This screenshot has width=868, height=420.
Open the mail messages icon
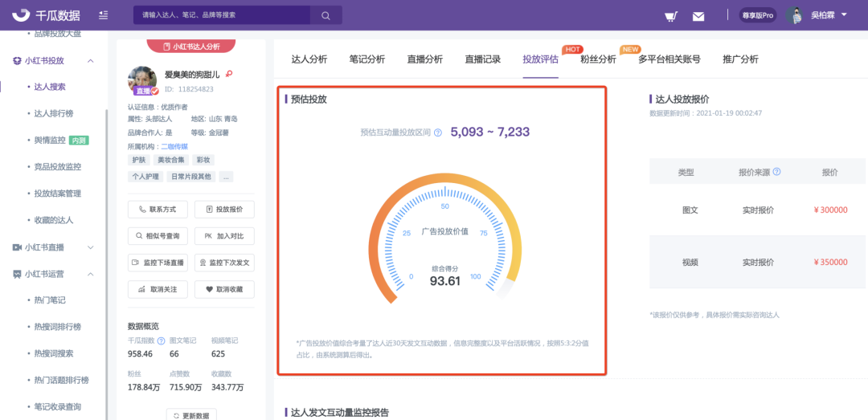pyautogui.click(x=698, y=16)
